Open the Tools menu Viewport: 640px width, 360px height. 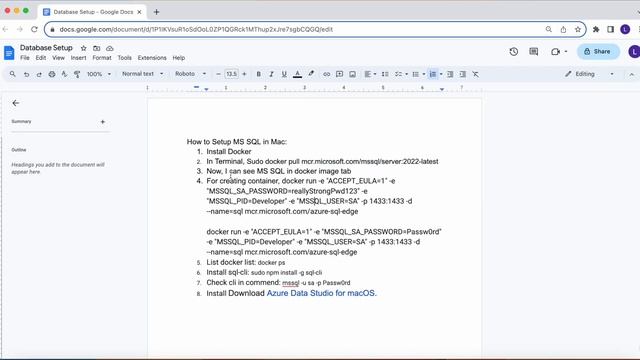coord(124,58)
